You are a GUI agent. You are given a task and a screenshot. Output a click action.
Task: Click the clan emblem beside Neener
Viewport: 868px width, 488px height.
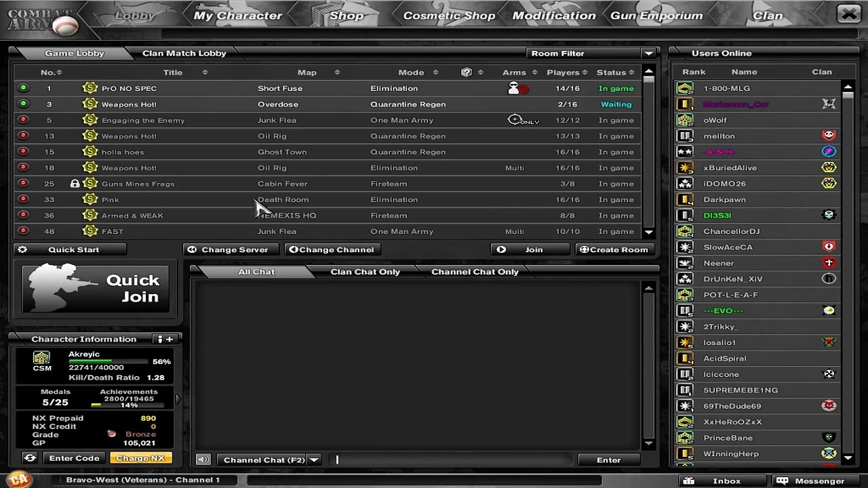[829, 263]
